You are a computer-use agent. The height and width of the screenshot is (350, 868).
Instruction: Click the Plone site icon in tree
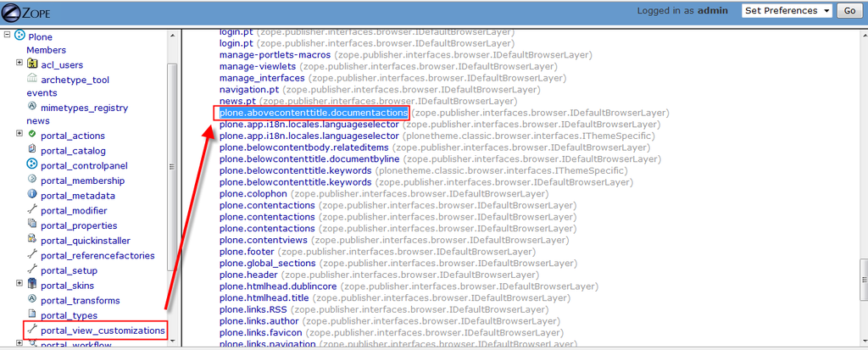(19, 36)
